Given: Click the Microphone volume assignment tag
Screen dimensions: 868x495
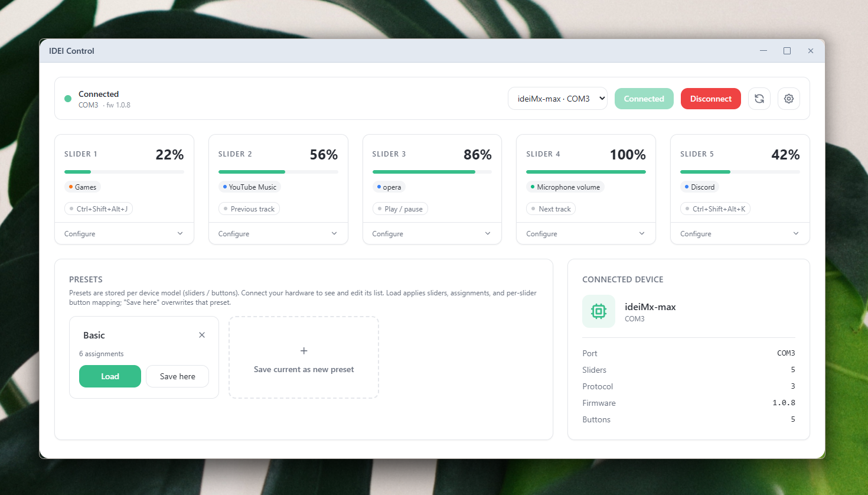Looking at the screenshot, I should 565,187.
